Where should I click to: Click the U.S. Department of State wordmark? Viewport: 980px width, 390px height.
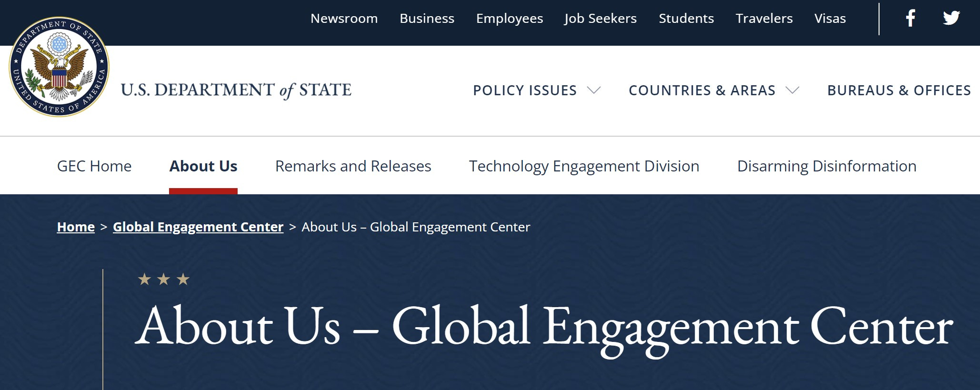(236, 90)
